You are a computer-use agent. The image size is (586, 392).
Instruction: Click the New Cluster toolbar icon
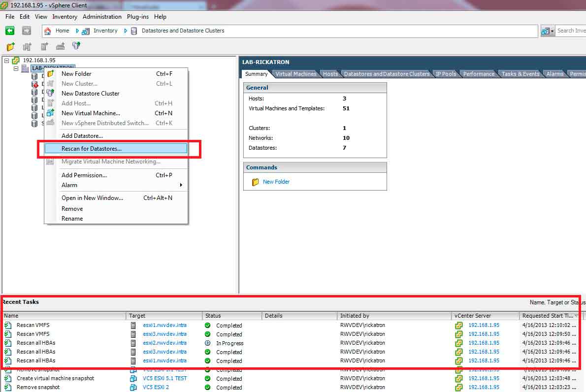(x=27, y=46)
